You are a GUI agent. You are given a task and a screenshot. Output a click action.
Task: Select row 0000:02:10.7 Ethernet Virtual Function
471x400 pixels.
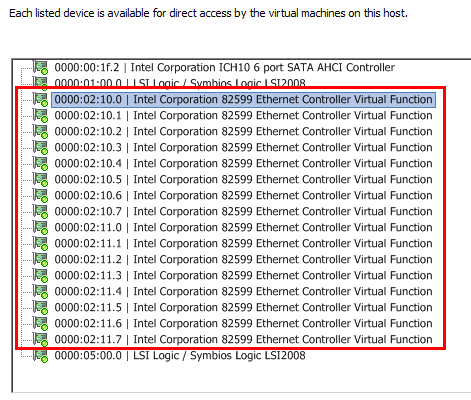[243, 211]
